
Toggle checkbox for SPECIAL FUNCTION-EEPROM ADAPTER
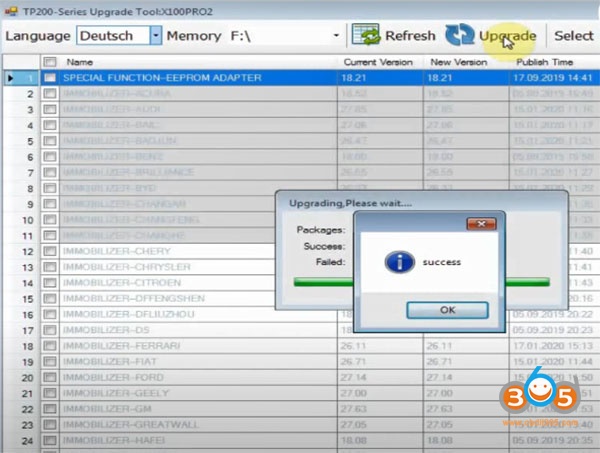tap(50, 78)
